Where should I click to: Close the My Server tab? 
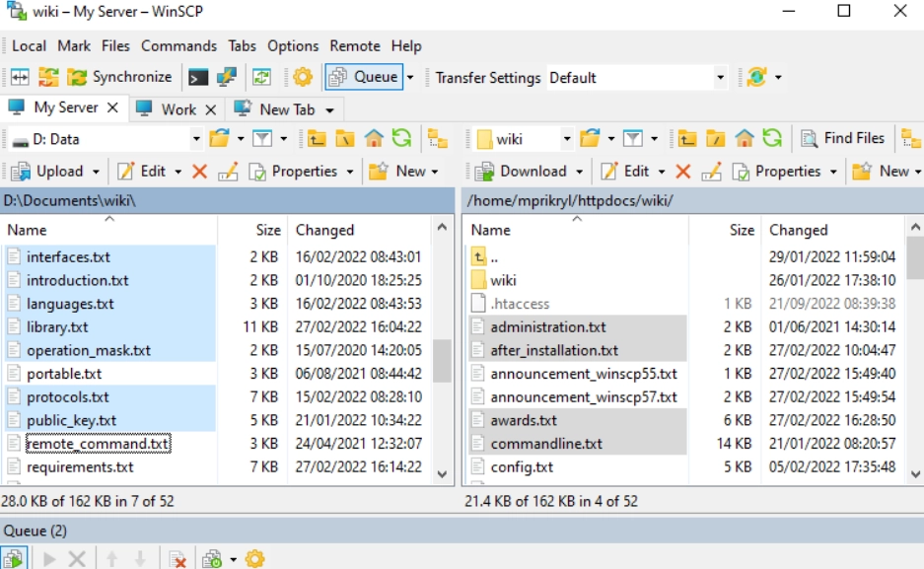point(112,107)
